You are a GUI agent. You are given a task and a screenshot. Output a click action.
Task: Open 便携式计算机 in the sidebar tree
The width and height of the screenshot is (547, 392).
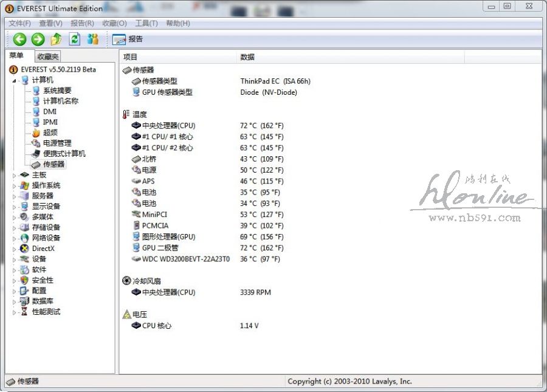tap(64, 154)
